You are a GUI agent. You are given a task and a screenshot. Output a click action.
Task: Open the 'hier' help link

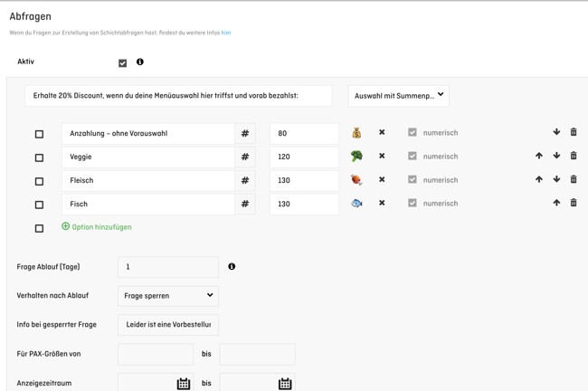point(226,33)
